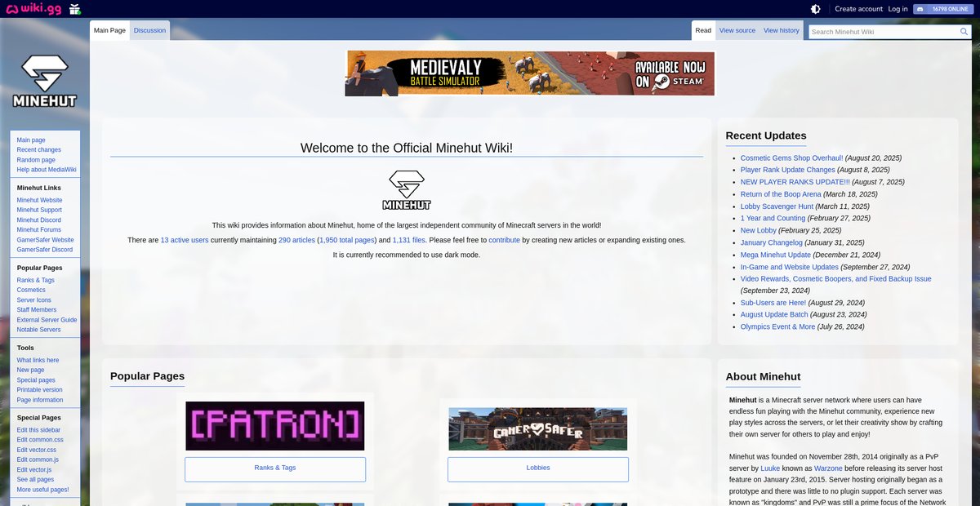Open Minehut Forums link
This screenshot has width=980, height=506.
(x=39, y=230)
